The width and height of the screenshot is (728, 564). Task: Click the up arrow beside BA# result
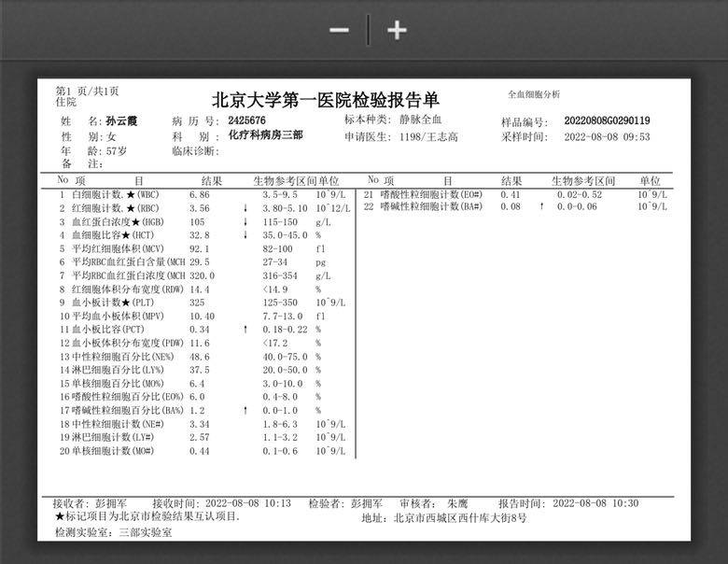(541, 207)
